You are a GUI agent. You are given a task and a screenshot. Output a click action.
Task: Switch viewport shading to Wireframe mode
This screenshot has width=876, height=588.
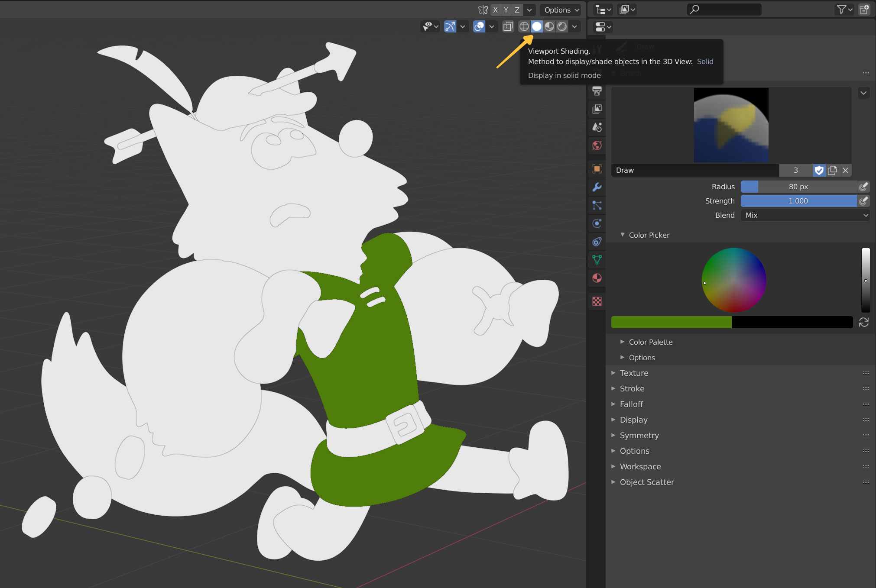[x=524, y=26]
